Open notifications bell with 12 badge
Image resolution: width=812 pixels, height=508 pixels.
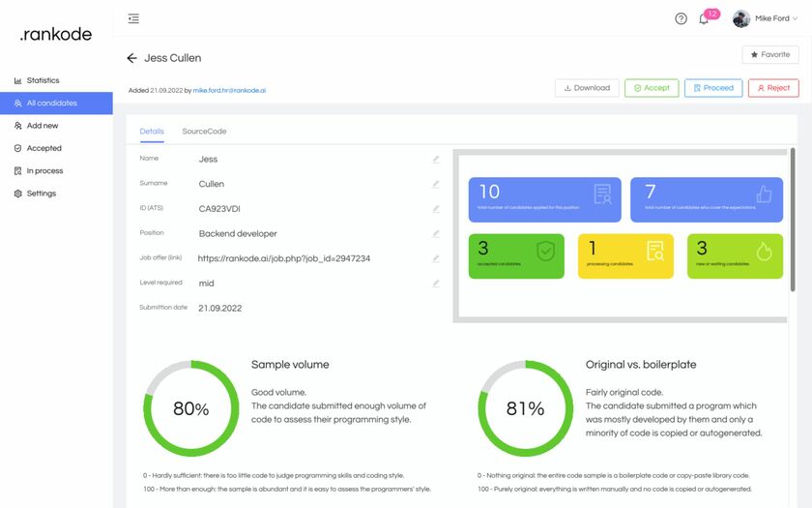(x=705, y=18)
